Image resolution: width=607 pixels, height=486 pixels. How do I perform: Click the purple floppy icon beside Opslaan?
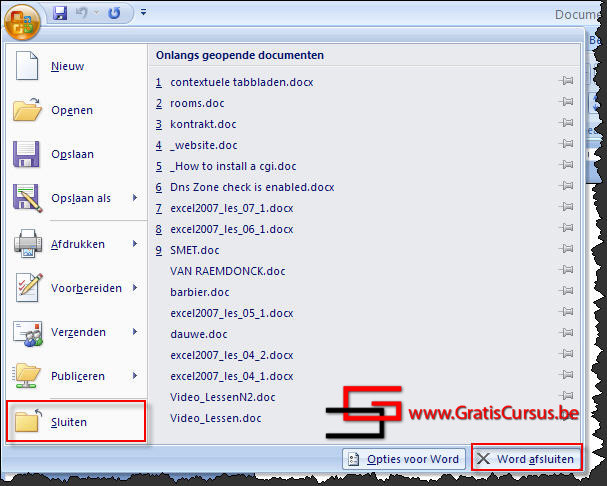[x=26, y=154]
